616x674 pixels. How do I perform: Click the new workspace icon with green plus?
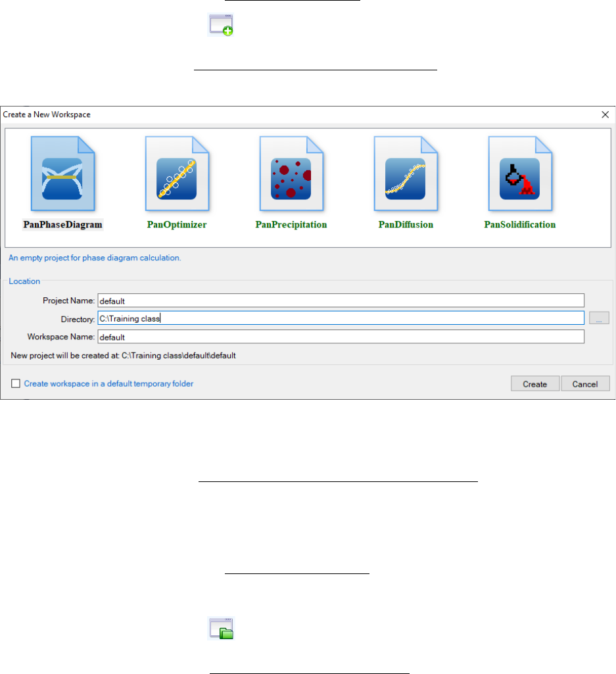point(221,25)
